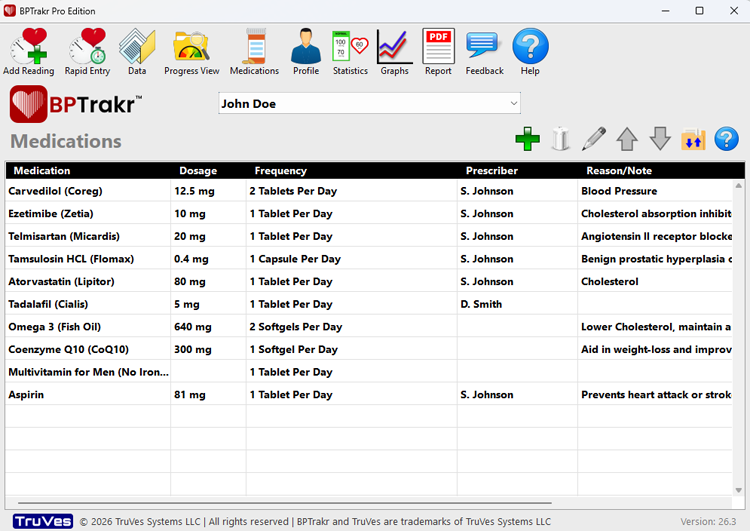750x531 pixels.
Task: Click the horizontal scrollbar thumb
Action: [285, 503]
